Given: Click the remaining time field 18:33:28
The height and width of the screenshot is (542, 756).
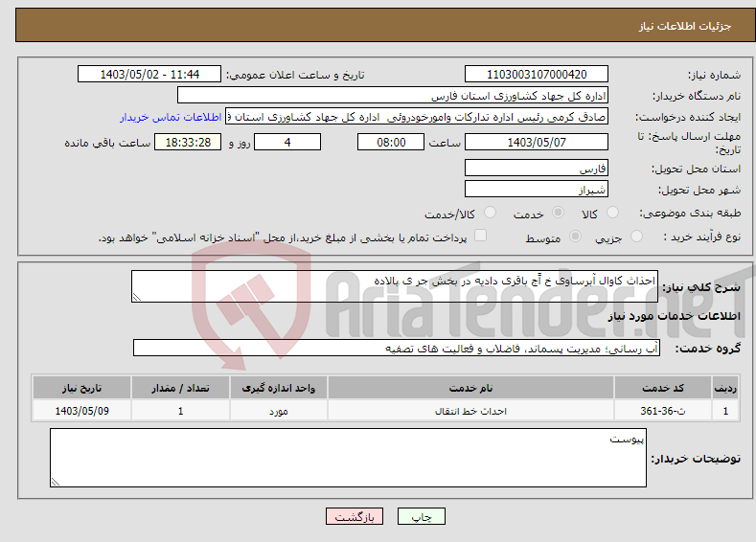Looking at the screenshot, I should pos(188,142).
